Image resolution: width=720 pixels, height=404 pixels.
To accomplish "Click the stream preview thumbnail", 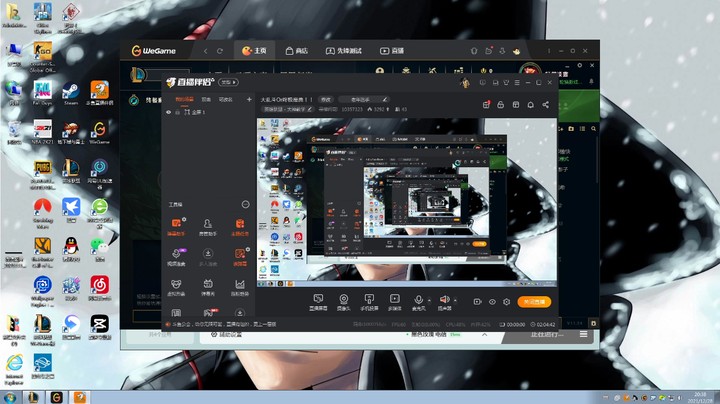I will pos(407,202).
